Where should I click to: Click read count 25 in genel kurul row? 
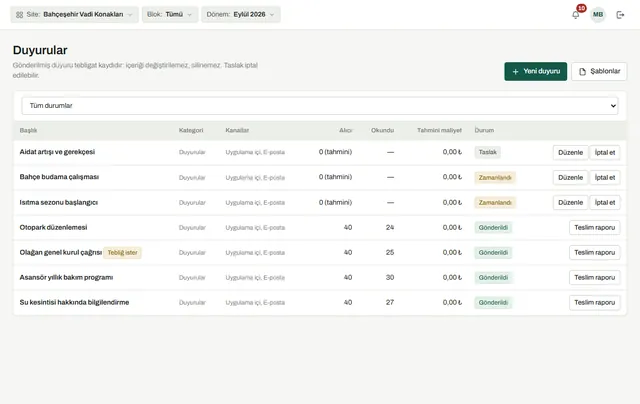pyautogui.click(x=390, y=252)
